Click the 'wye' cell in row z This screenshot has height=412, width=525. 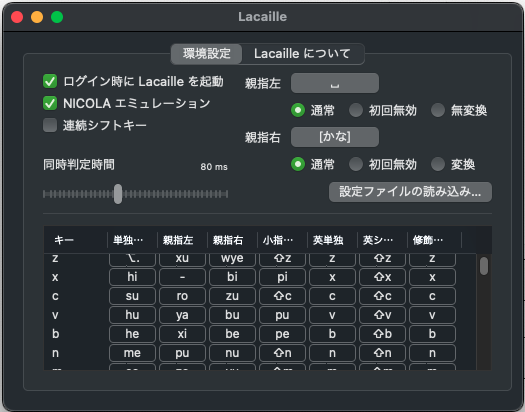tap(232, 259)
